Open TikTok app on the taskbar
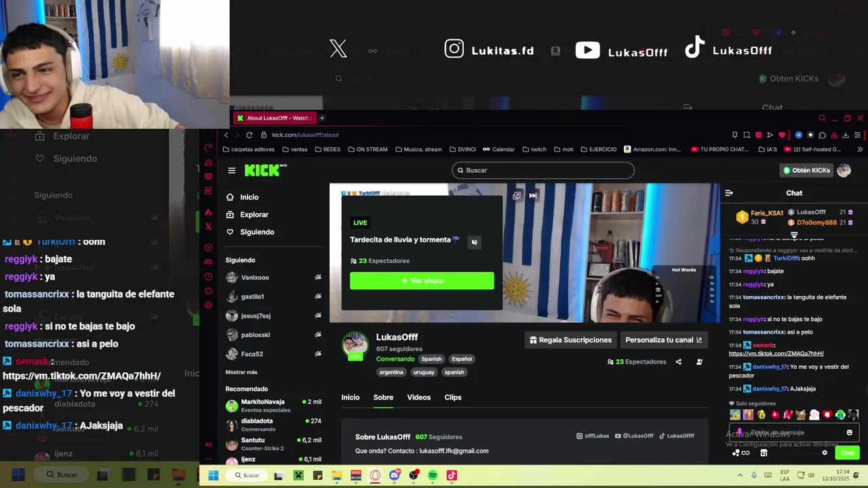The image size is (868, 488). click(x=452, y=476)
